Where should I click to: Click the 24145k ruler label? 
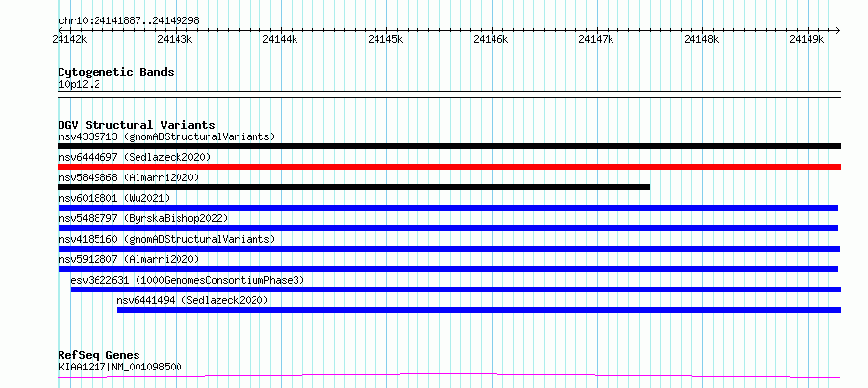385,39
